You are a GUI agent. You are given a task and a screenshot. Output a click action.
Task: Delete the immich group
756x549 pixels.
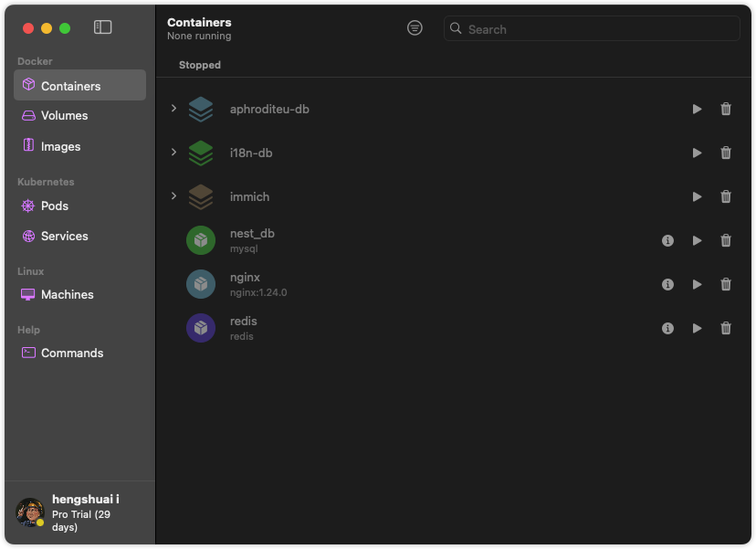click(726, 196)
